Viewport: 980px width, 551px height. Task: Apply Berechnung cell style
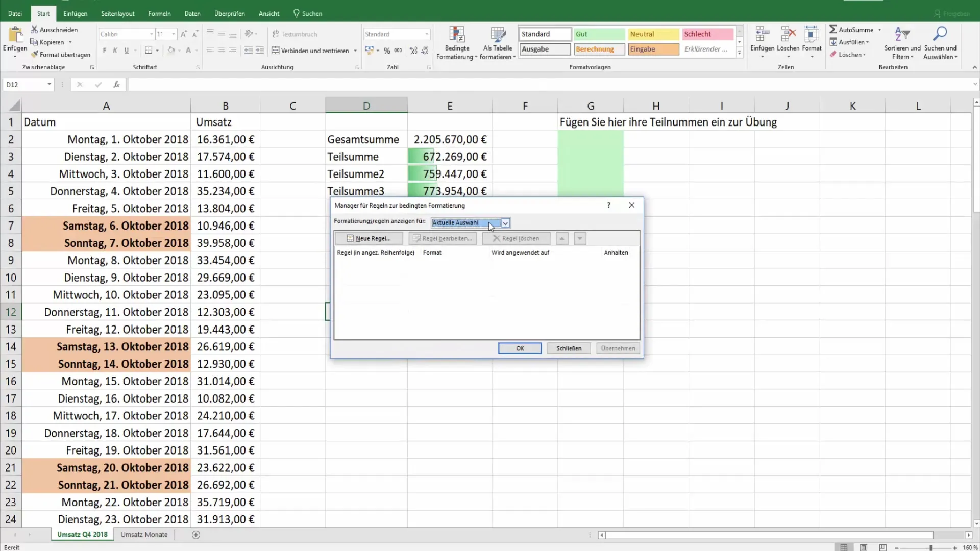(599, 49)
